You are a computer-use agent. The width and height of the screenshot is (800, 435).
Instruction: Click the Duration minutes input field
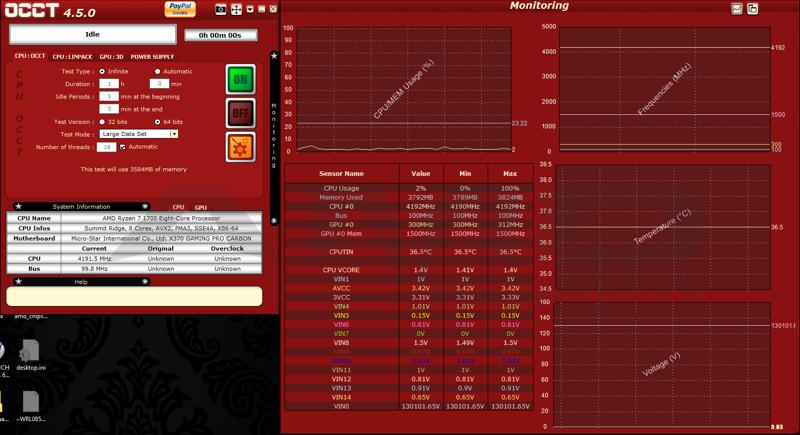(x=159, y=84)
